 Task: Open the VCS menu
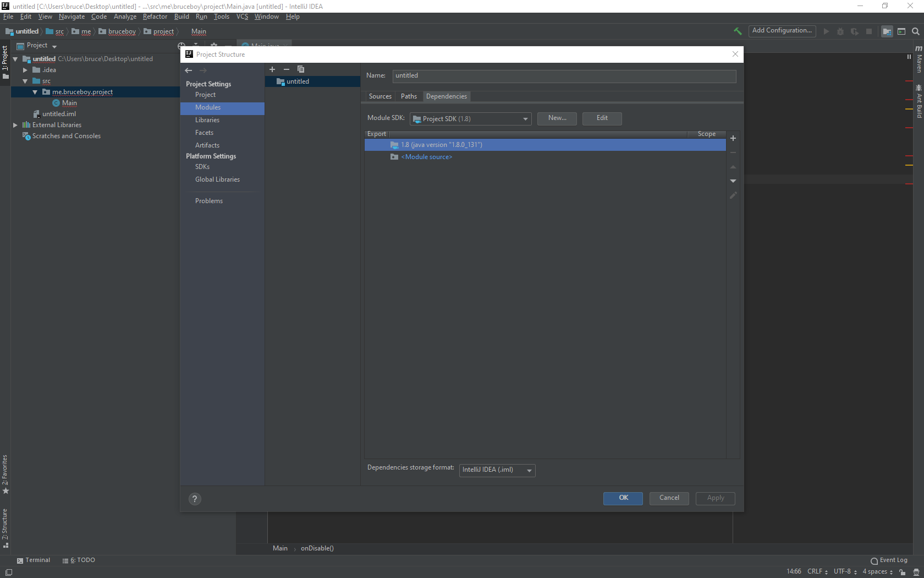[x=243, y=17]
